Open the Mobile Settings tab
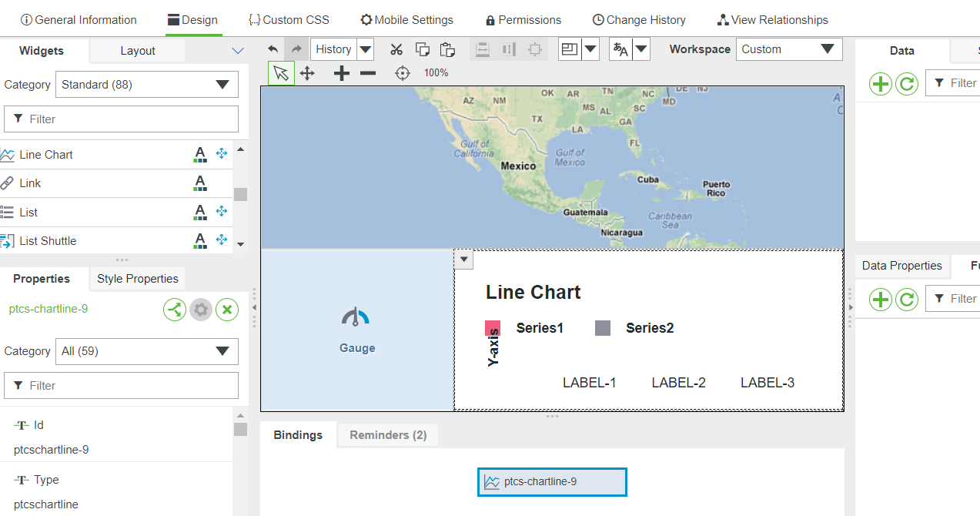This screenshot has width=980, height=516. pos(406,20)
